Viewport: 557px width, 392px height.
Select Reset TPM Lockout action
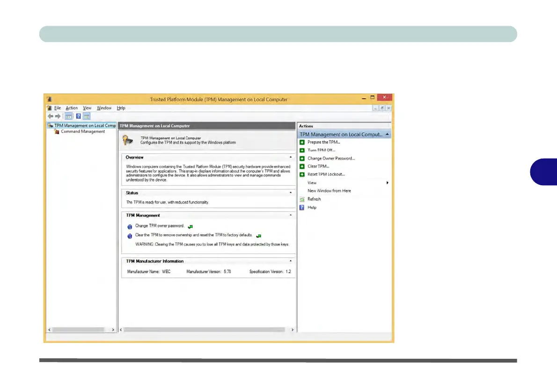(x=326, y=174)
